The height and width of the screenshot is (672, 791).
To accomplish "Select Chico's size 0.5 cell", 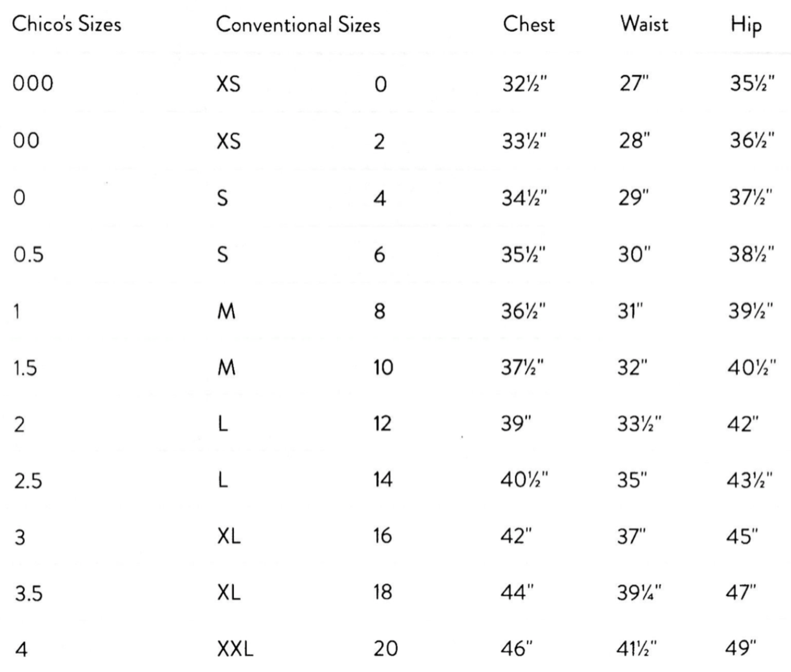I will point(28,255).
